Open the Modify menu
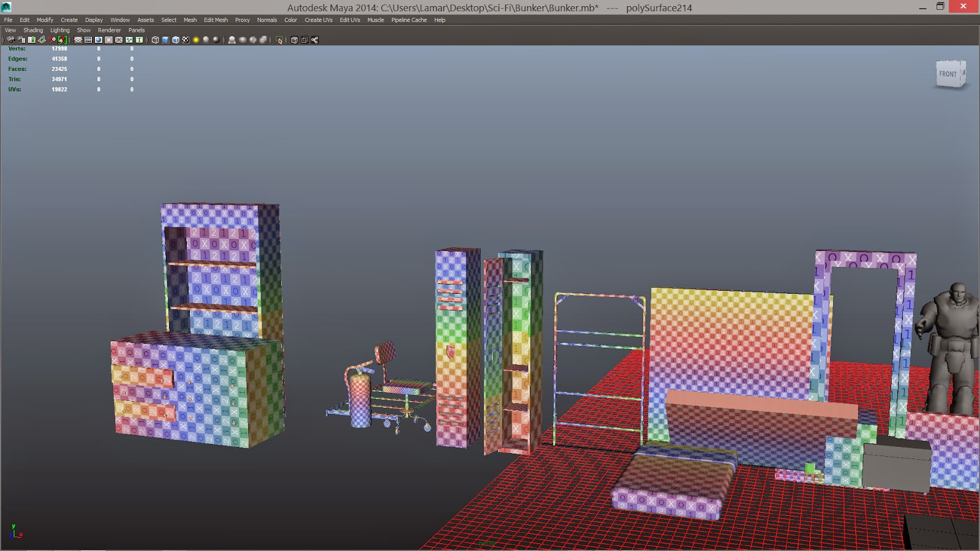Screen dimensions: 980x551 coord(45,20)
